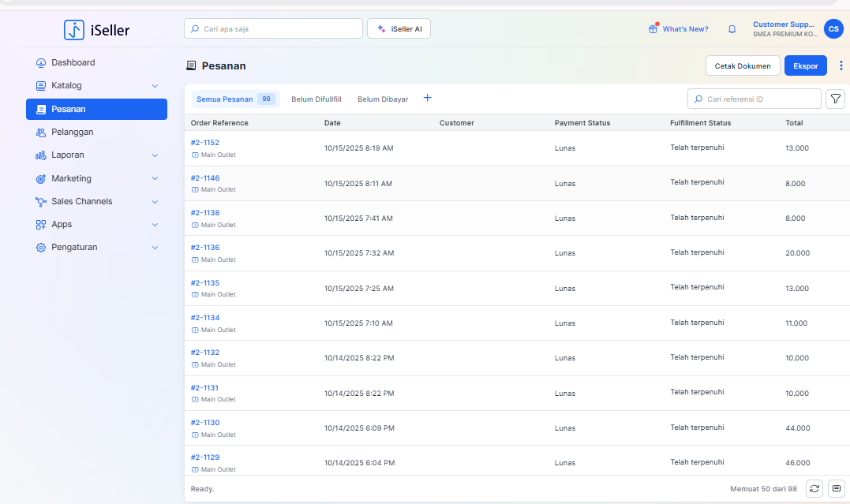
Task: Add new tab with plus icon
Action: (x=428, y=98)
